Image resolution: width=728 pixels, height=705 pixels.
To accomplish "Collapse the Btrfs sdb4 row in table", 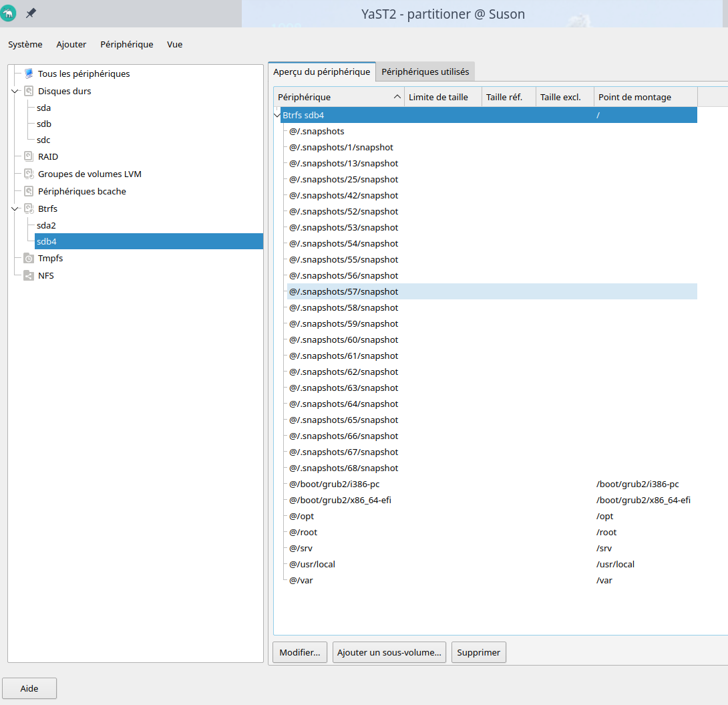I will tap(277, 115).
